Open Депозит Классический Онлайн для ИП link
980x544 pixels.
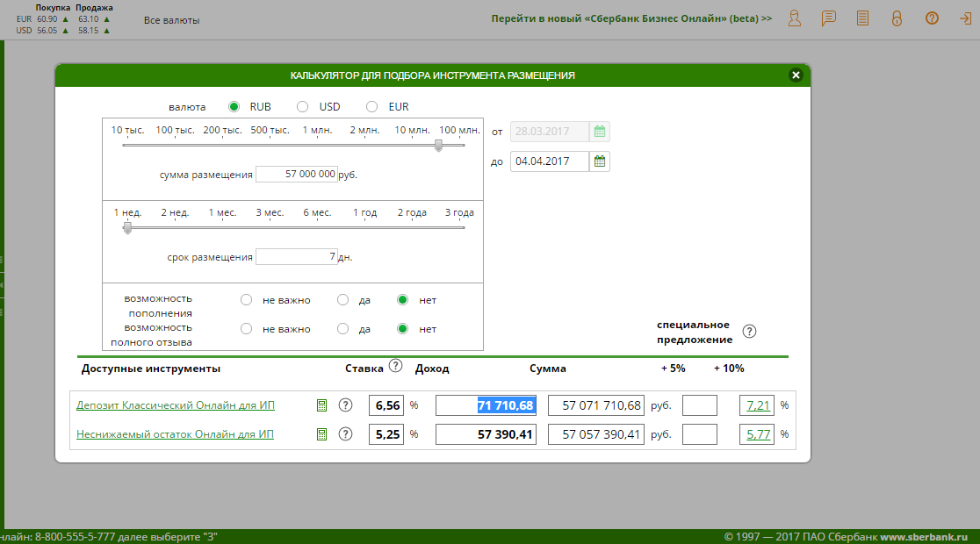pyautogui.click(x=175, y=405)
